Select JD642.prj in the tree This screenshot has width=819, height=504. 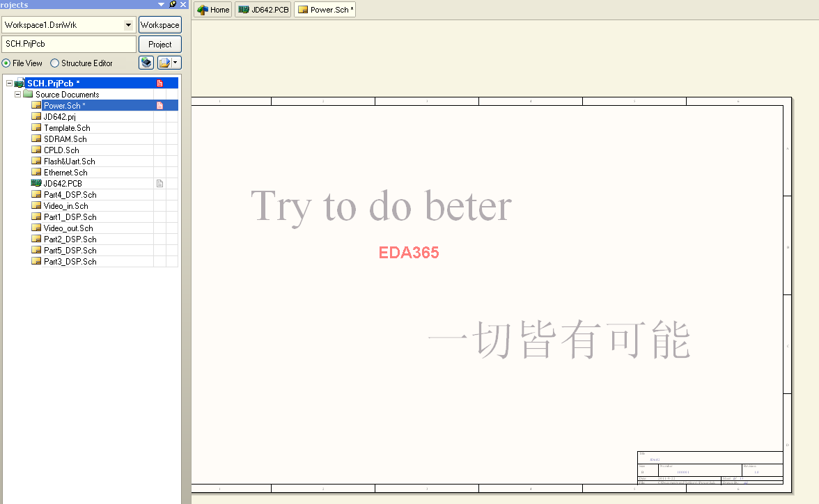tap(60, 116)
